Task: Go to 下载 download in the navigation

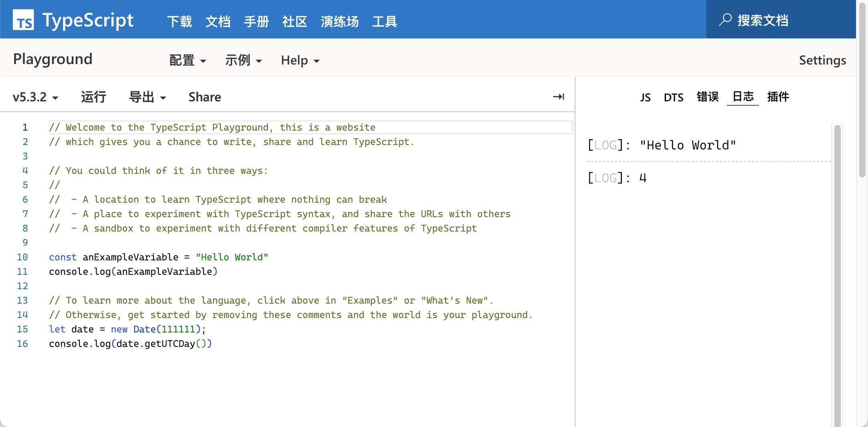Action: tap(180, 21)
